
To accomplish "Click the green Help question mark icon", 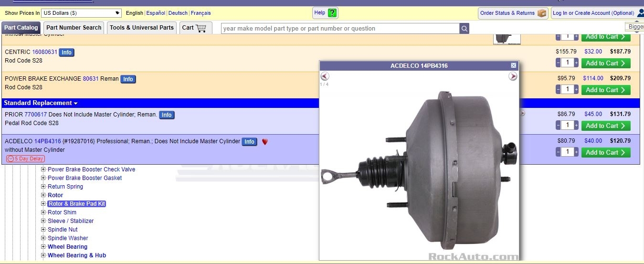I will [x=333, y=13].
